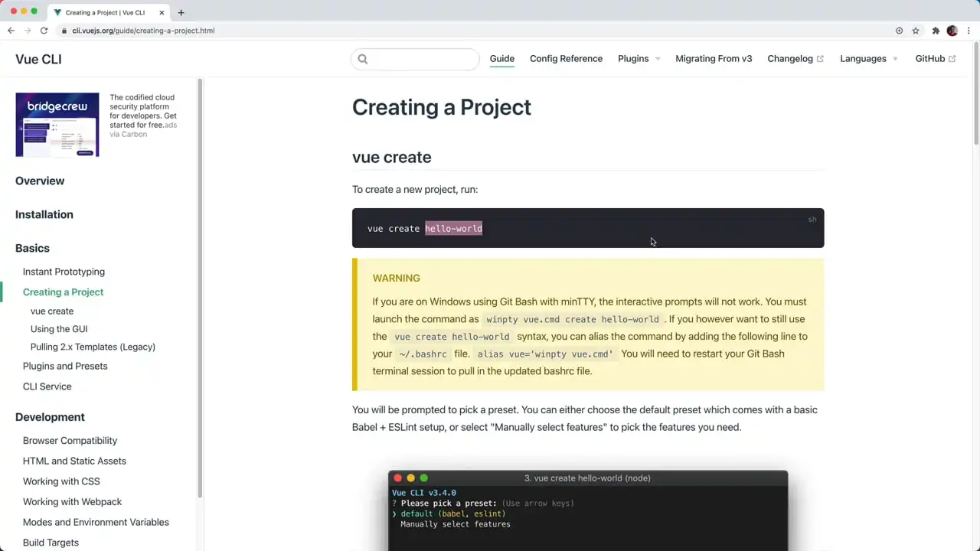The height and width of the screenshot is (551, 980).
Task: Click the sidebar scrollbar
Action: 200,287
